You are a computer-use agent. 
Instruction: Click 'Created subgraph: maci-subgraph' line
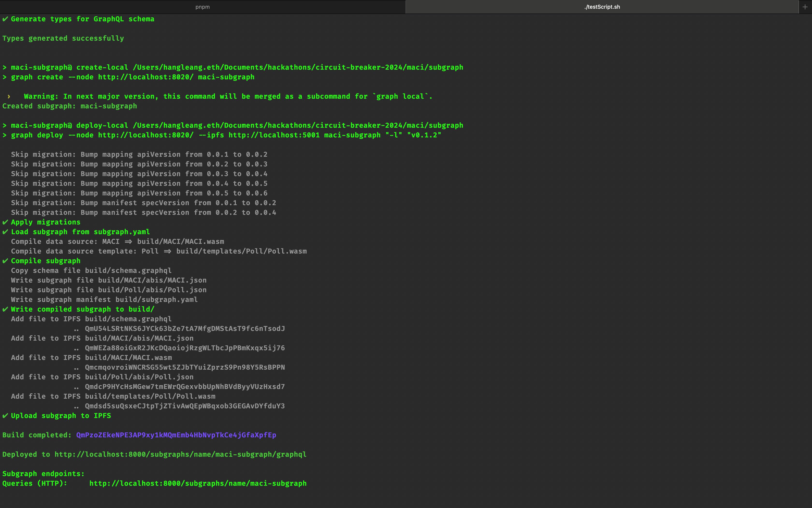coord(69,106)
